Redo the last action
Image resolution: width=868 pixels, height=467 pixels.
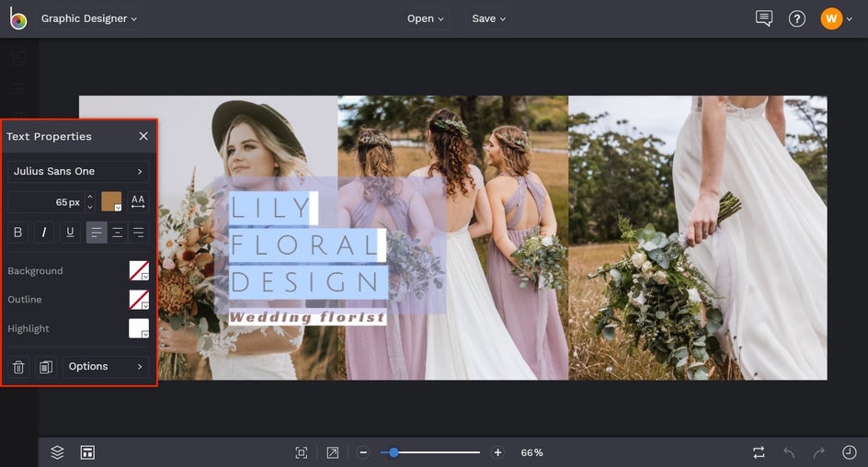coord(818,452)
